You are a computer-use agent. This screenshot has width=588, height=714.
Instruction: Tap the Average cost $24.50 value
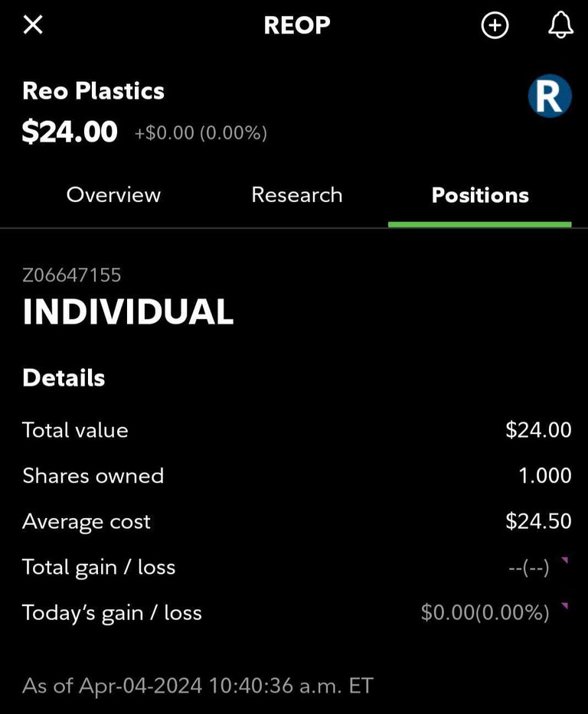[538, 521]
